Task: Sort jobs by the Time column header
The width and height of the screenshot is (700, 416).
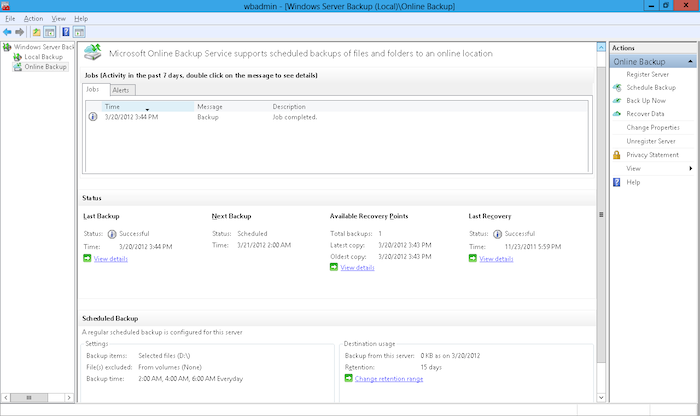Action: click(x=113, y=106)
